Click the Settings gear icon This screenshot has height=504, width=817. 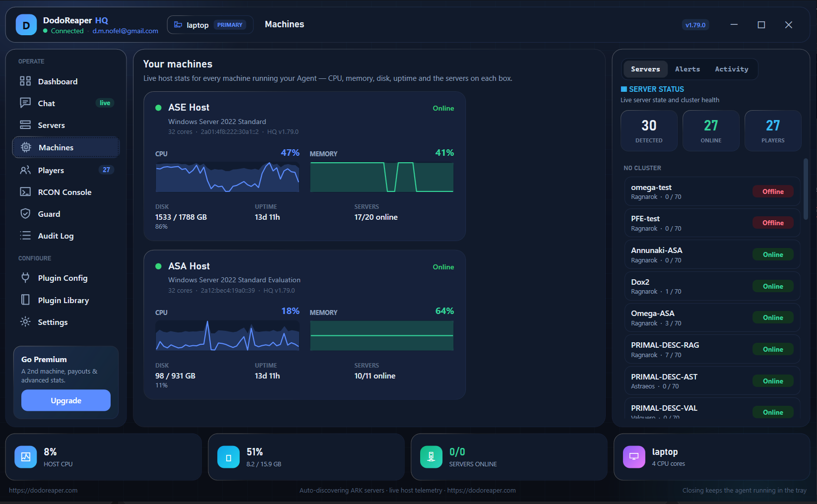25,321
